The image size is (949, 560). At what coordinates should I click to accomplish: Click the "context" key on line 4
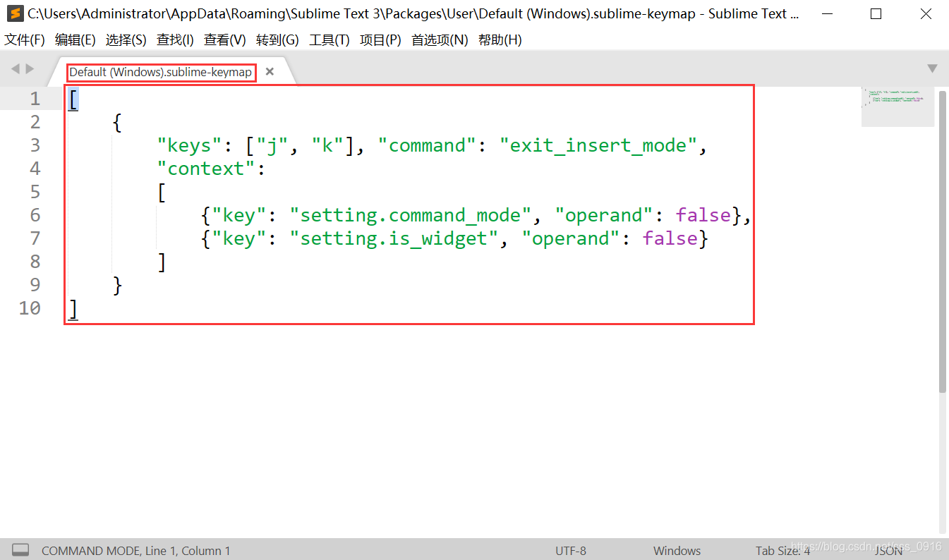tap(205, 169)
